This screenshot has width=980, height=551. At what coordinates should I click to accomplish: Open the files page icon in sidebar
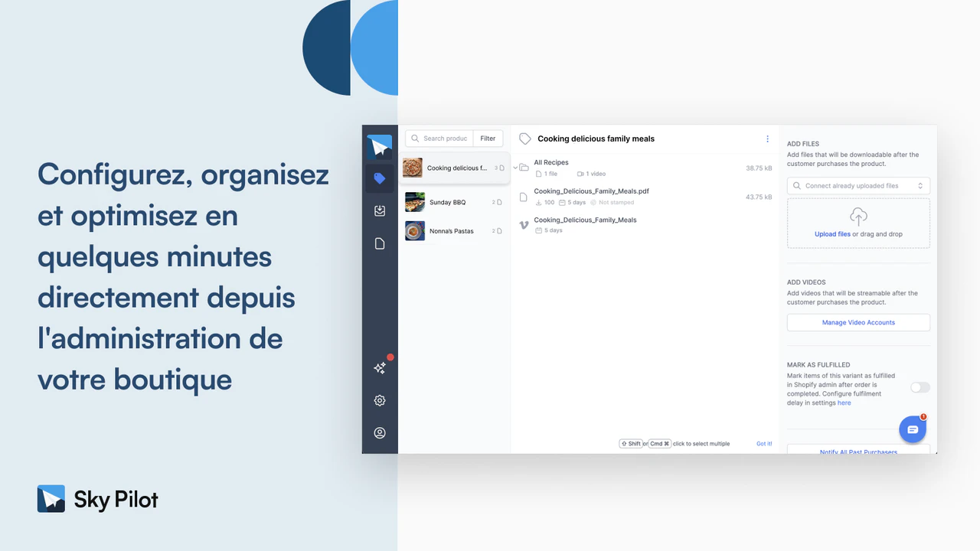click(380, 243)
